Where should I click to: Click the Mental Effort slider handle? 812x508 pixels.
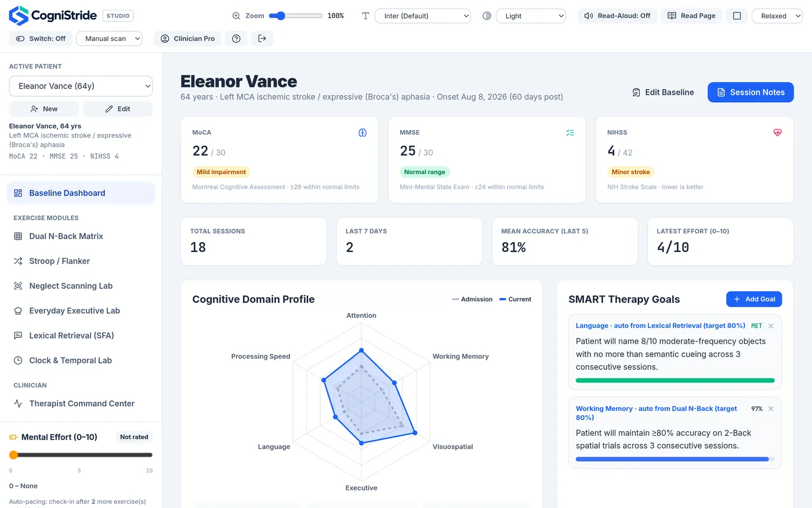[x=13, y=455]
